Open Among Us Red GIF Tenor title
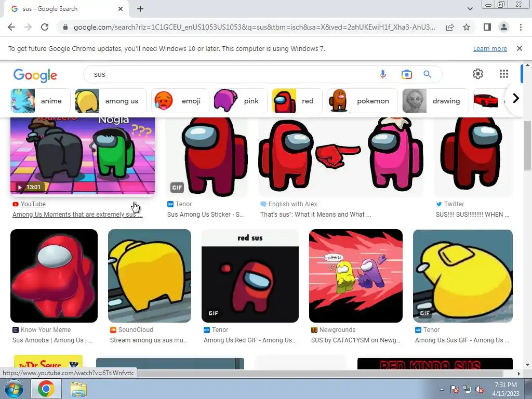The height and width of the screenshot is (399, 532). pos(250,340)
